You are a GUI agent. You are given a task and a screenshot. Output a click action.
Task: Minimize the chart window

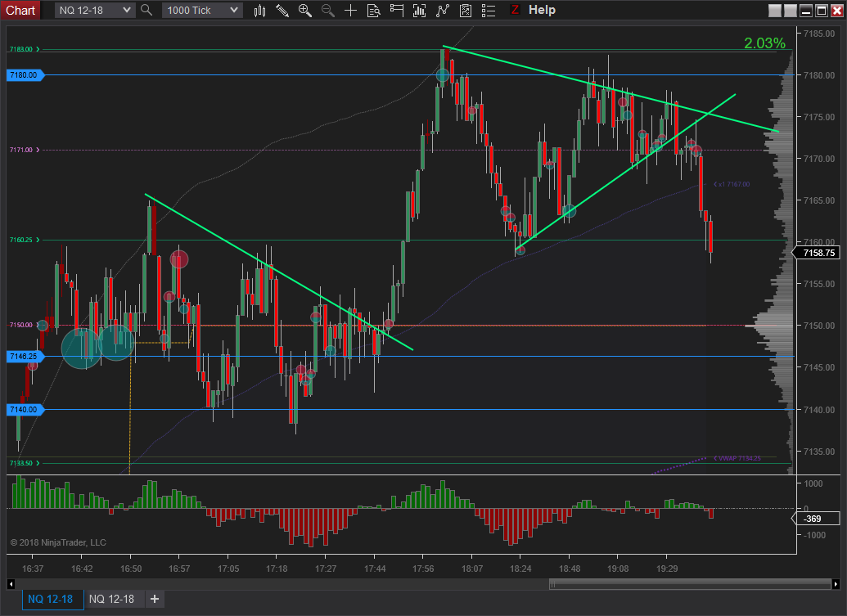[806, 11]
